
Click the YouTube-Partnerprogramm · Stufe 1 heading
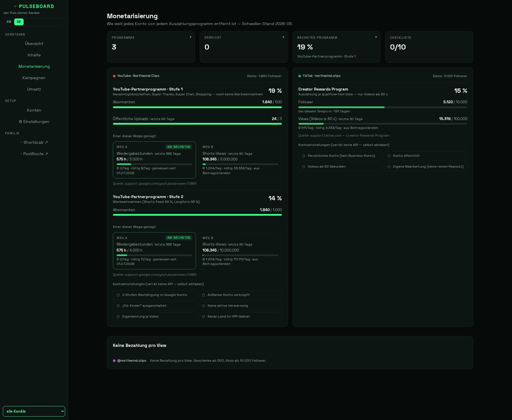click(148, 89)
